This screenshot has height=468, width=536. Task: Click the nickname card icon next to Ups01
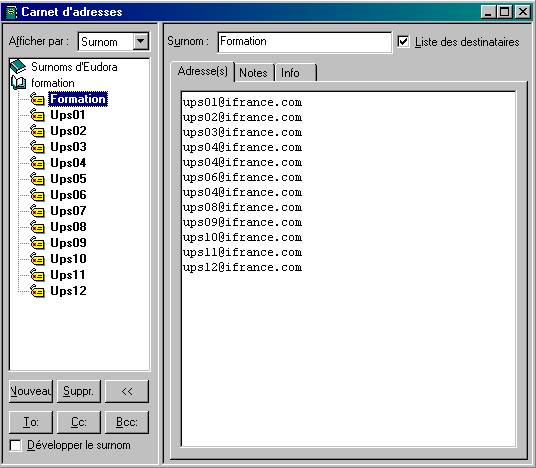point(37,115)
